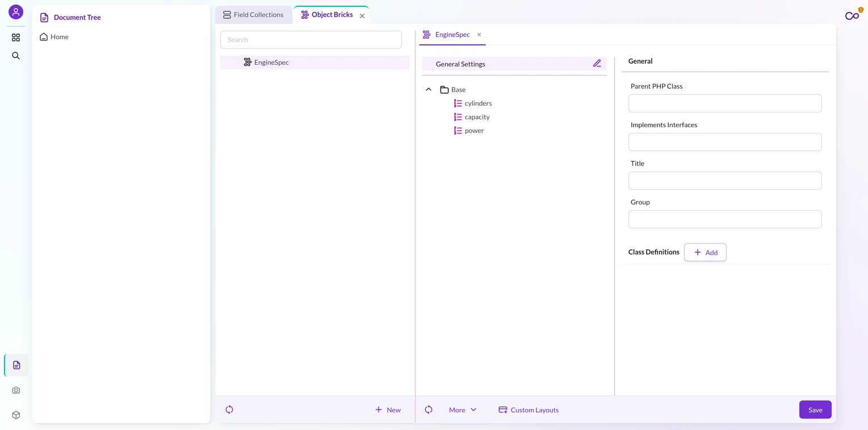Open the user profile avatar

click(16, 12)
